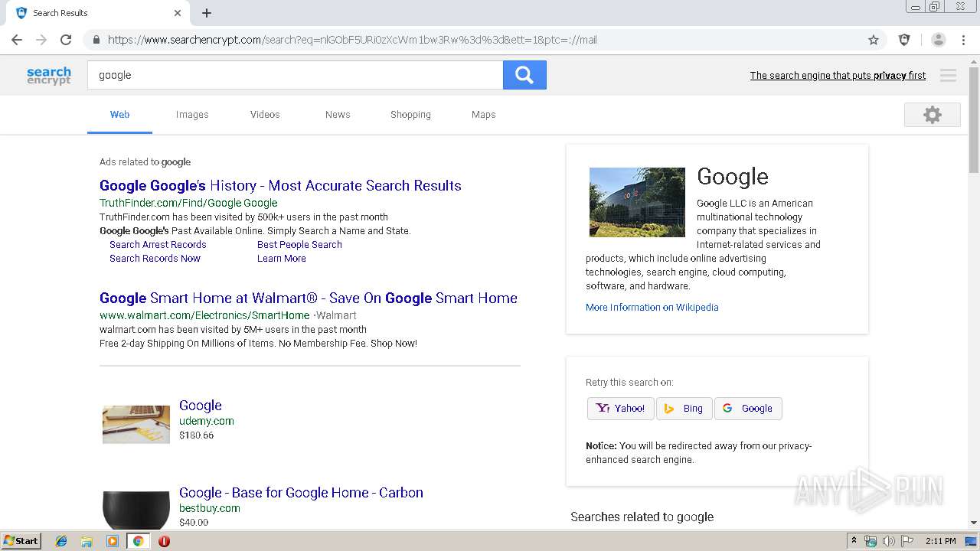Bookmark this page with the star icon

[874, 40]
